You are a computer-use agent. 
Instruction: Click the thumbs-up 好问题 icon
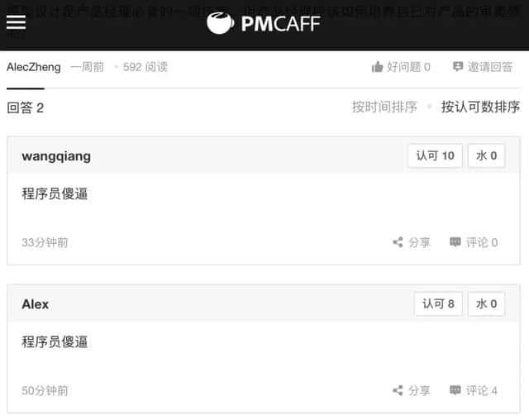377,67
